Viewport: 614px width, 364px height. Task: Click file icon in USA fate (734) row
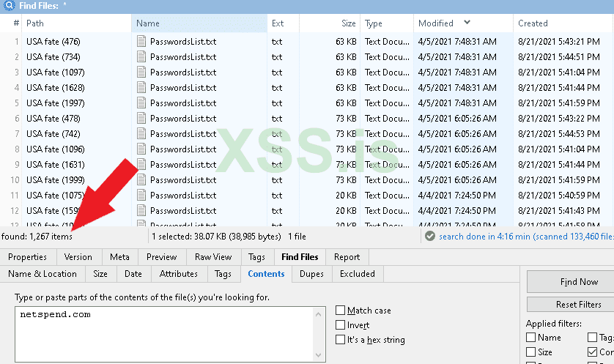[141, 56]
